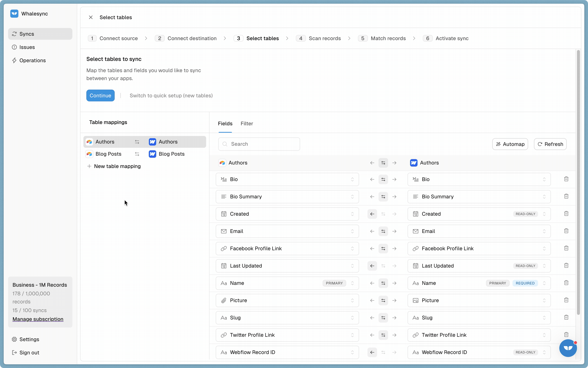Click the Manage subscription link
The width and height of the screenshot is (588, 368).
(38, 319)
